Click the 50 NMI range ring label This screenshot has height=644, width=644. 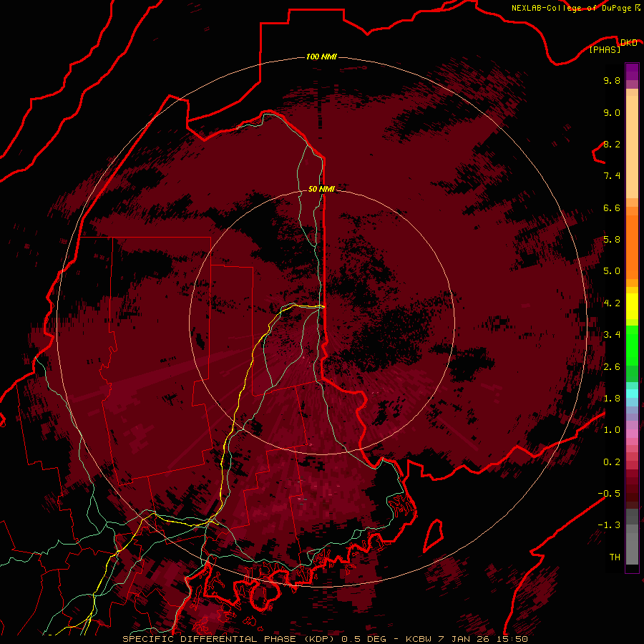point(321,189)
